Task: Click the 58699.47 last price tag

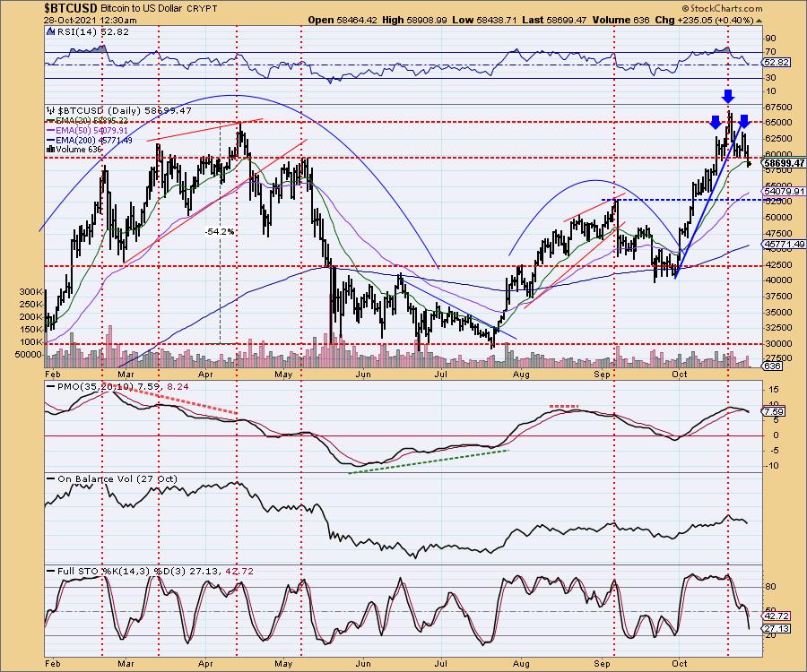Action: coord(784,163)
